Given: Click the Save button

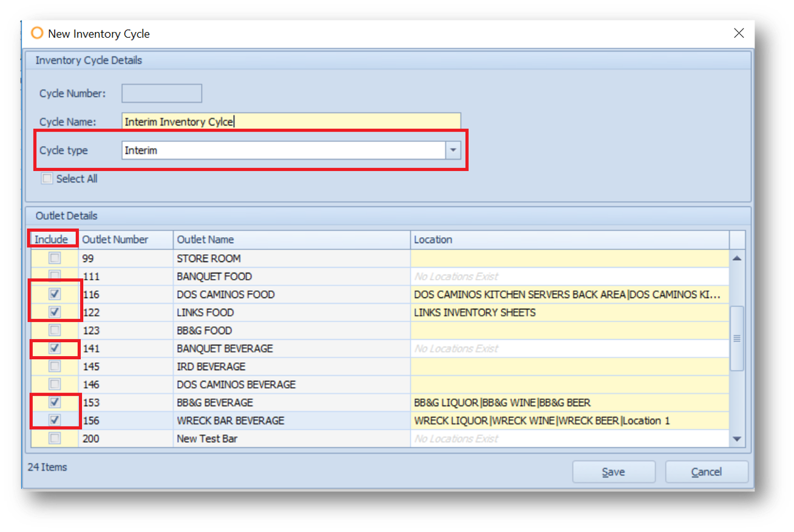Looking at the screenshot, I should (x=614, y=472).
